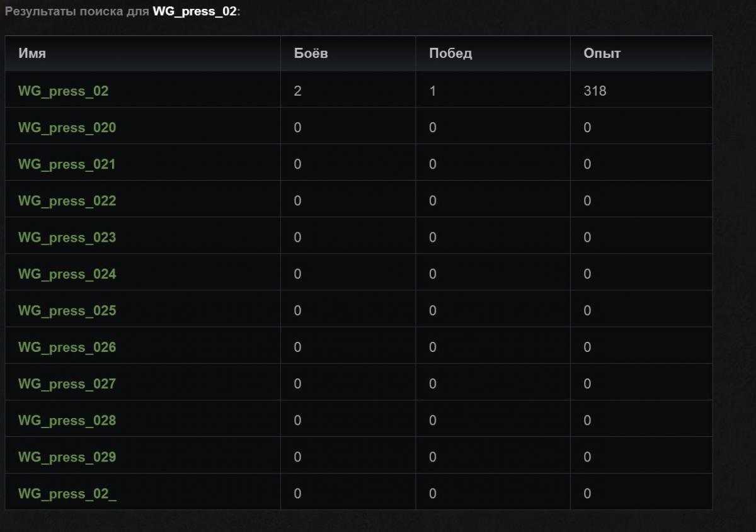Open player WG_press_025
The width and height of the screenshot is (756, 532).
[x=67, y=310]
